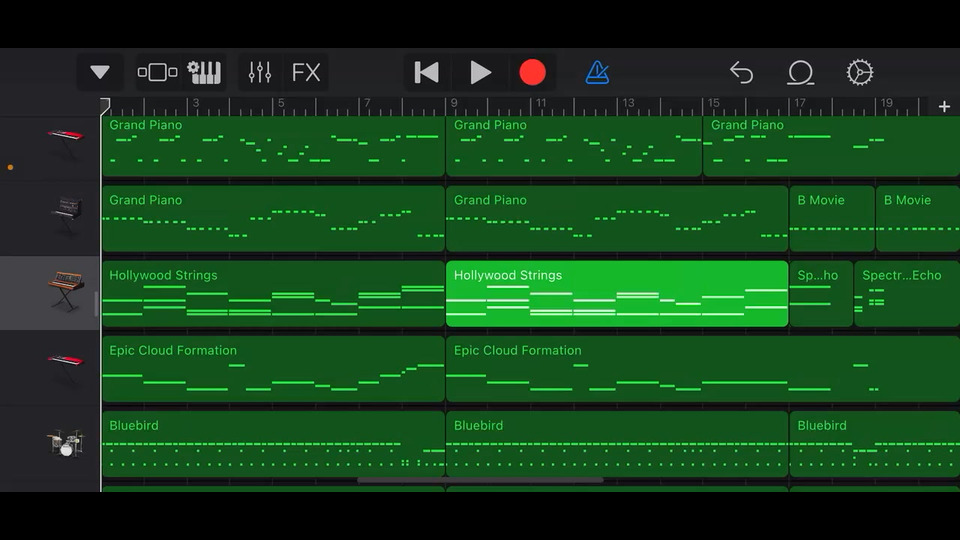The image size is (960, 540).
Task: Select the Bluebird drum kit track icon
Action: [x=65, y=443]
